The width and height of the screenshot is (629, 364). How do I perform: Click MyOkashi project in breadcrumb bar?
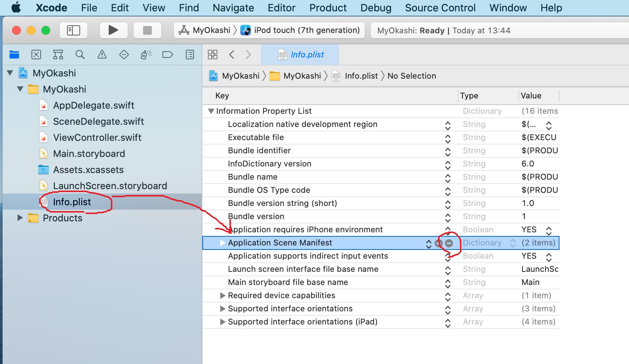[234, 76]
